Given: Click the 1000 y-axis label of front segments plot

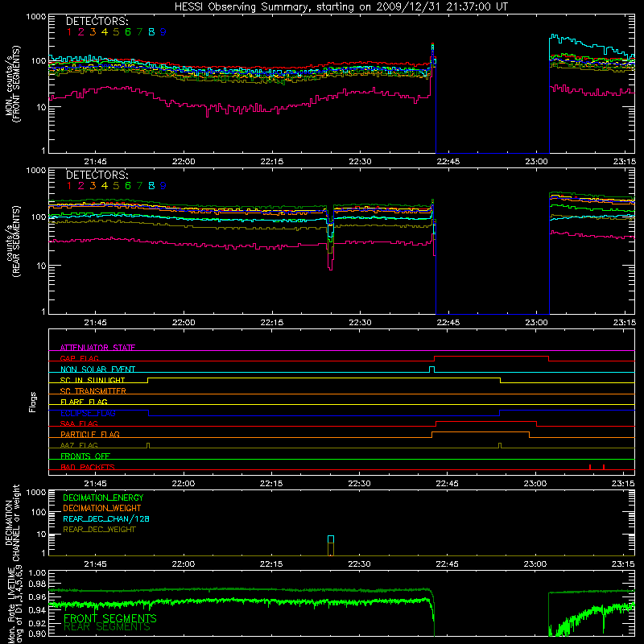Looking at the screenshot, I should tap(36, 17).
